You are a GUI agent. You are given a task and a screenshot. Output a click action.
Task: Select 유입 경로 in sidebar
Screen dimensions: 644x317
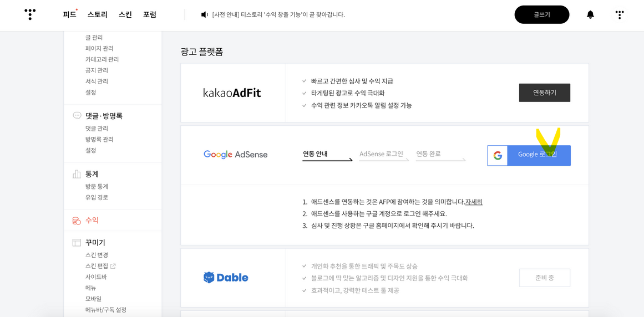pos(97,197)
